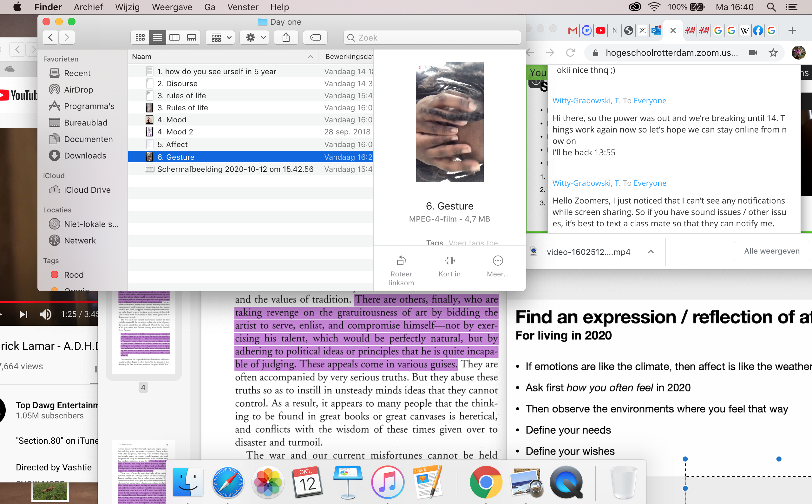
Task: Open the Wijzig menu
Action: [127, 7]
